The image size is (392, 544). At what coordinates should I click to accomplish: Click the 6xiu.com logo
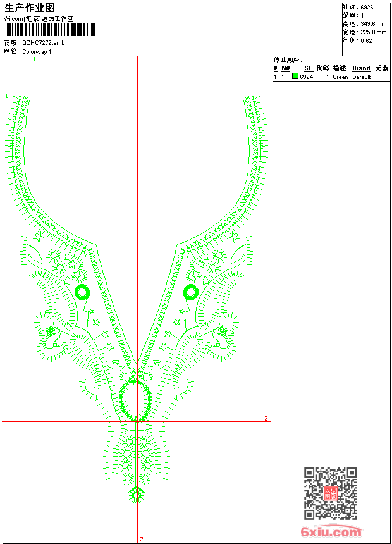(x=331, y=532)
